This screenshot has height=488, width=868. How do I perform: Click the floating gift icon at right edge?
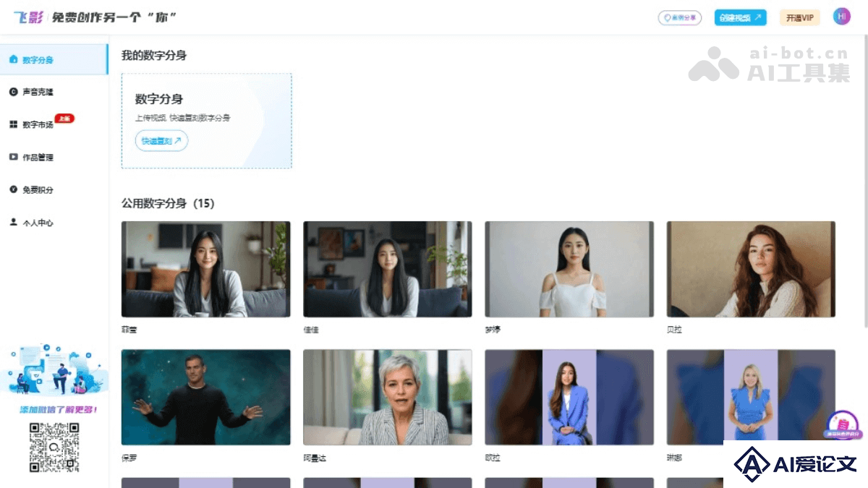[843, 425]
